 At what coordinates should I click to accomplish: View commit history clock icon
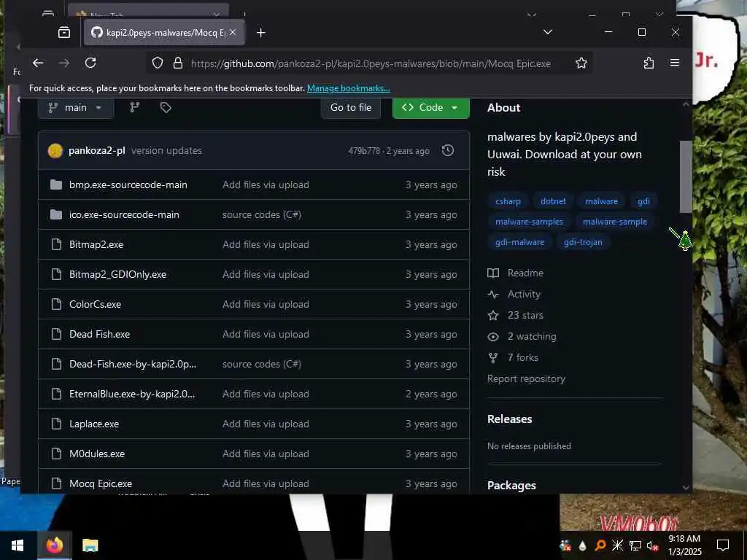click(x=448, y=151)
